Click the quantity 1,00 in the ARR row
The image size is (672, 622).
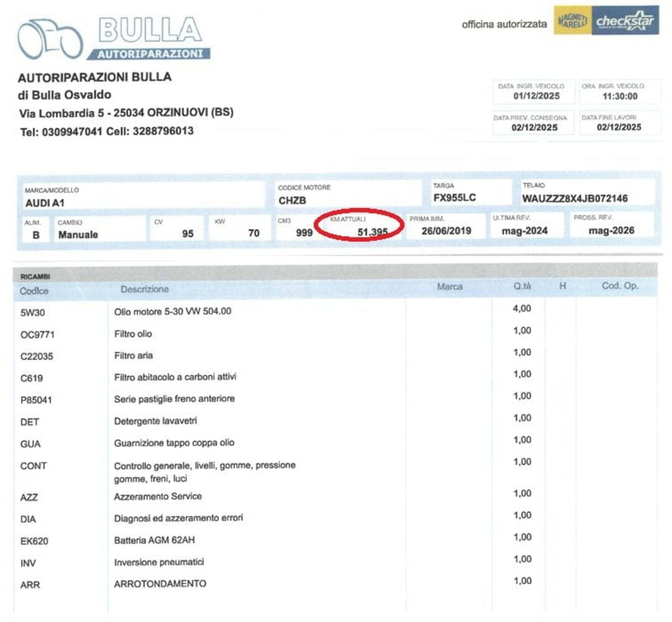coord(522,581)
